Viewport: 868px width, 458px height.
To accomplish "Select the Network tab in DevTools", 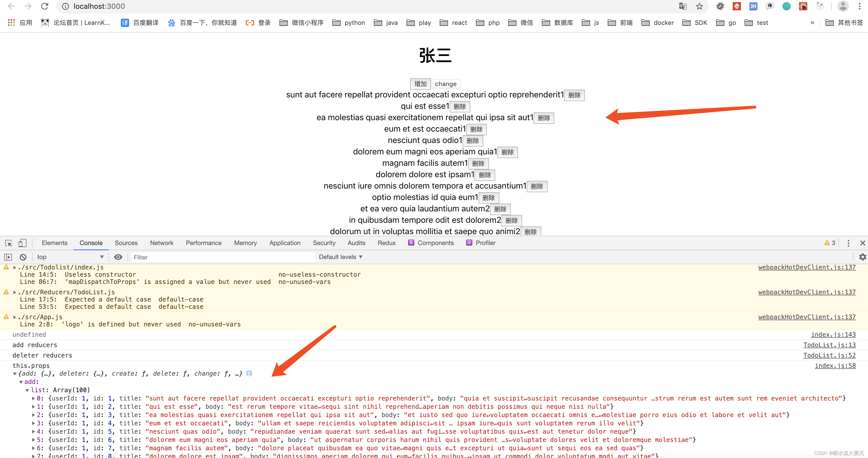I will 161,243.
